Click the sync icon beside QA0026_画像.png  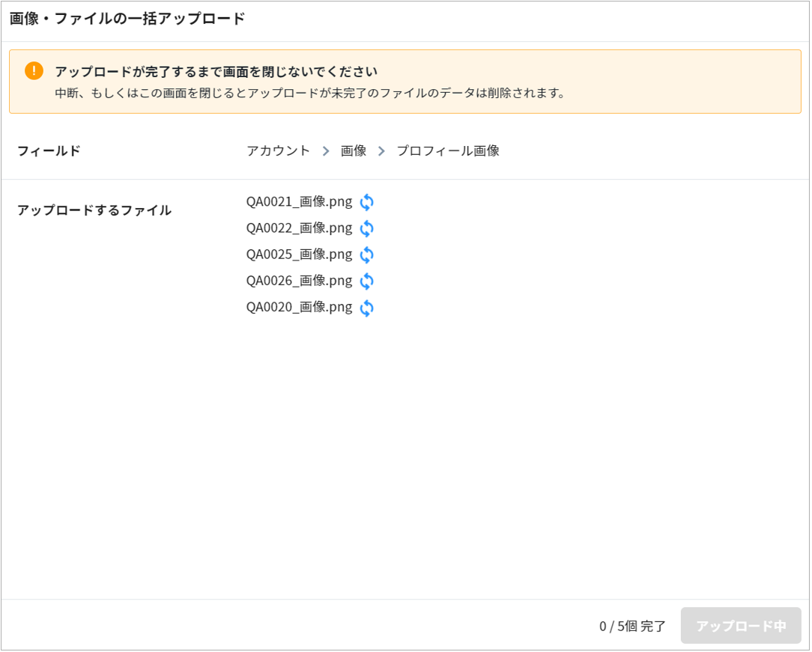366,281
